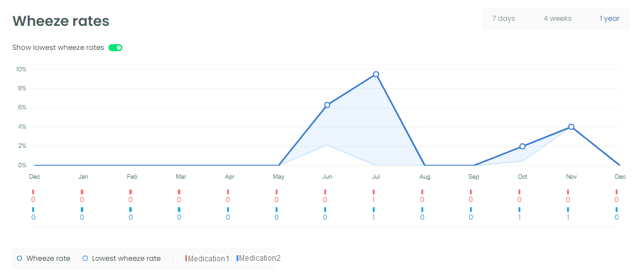Click the Lowest wheeze rate legend item
The image size is (644, 274).
point(122,258)
